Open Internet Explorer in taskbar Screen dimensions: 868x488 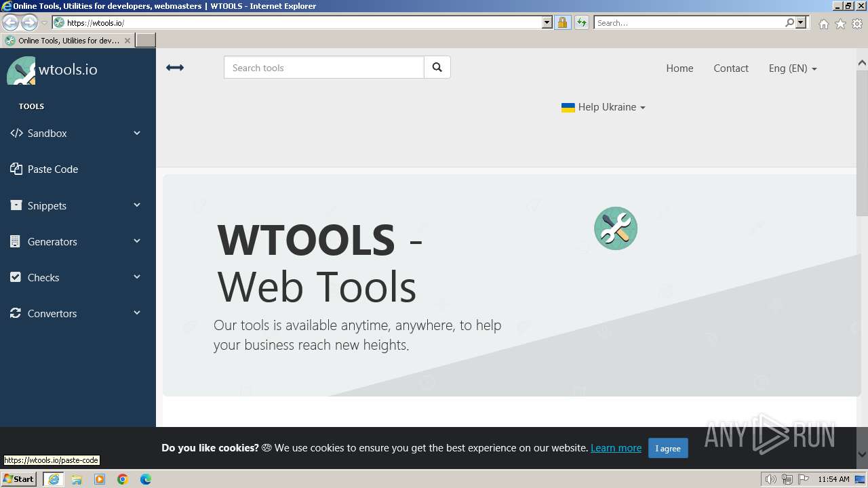[54, 479]
